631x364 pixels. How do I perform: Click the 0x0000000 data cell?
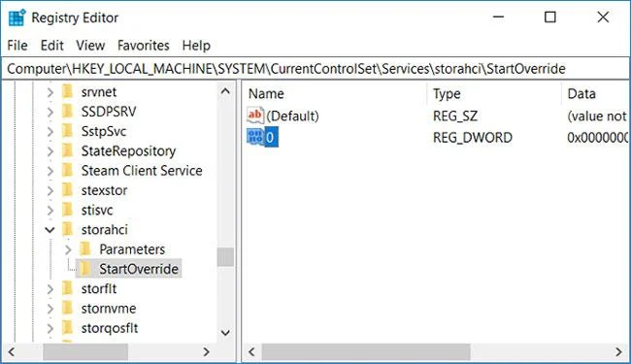coord(597,138)
